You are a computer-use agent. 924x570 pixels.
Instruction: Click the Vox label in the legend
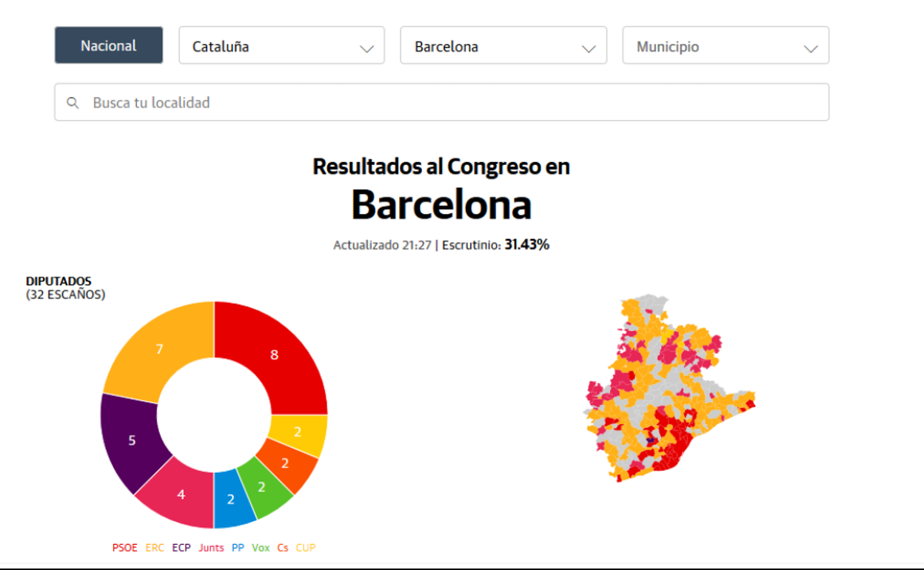(261, 548)
